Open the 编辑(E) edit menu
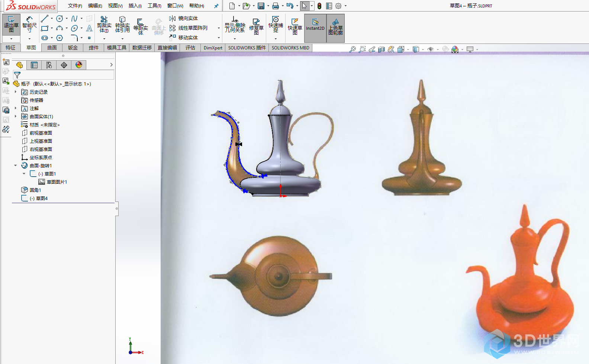Image resolution: width=589 pixels, height=364 pixels. point(95,6)
